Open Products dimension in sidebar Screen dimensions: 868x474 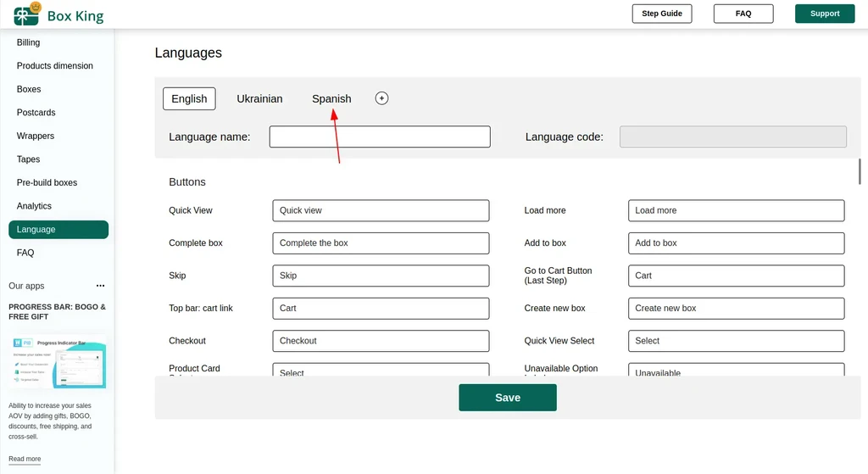[55, 66]
